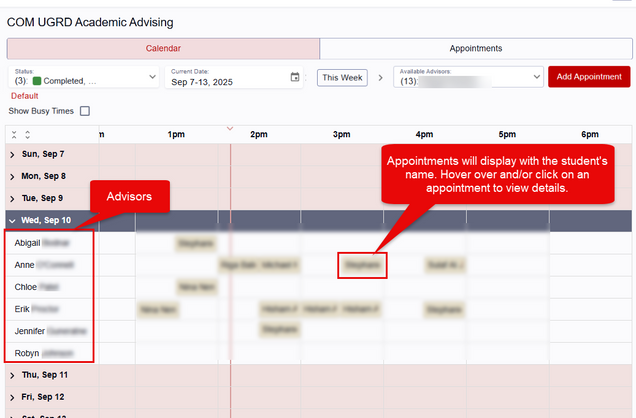Expand the Tue, Sep 9 row
Screen dimensions: 636x418
tap(12, 199)
